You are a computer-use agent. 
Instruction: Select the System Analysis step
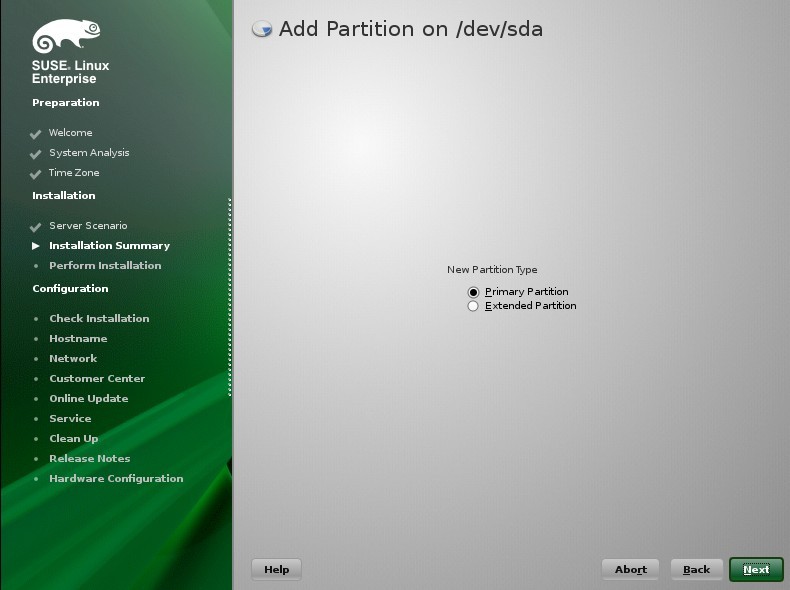click(89, 153)
